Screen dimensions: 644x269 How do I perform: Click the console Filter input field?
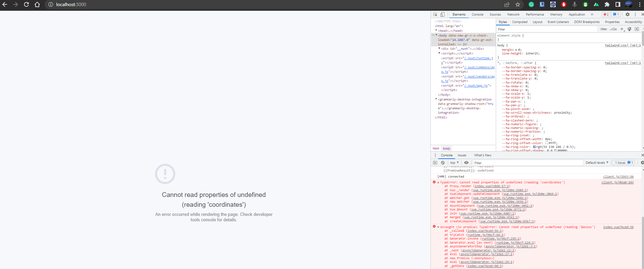point(528,163)
